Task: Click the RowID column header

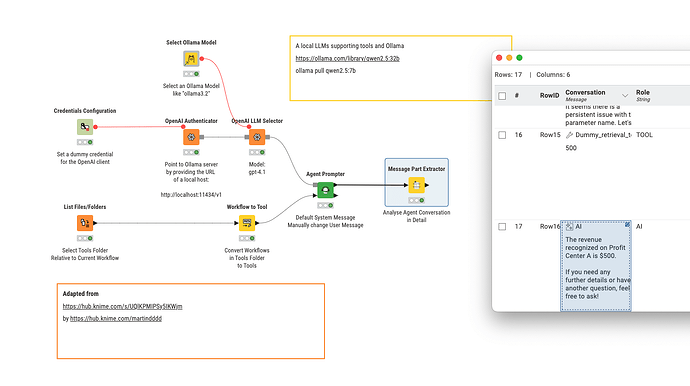Action: pos(549,96)
